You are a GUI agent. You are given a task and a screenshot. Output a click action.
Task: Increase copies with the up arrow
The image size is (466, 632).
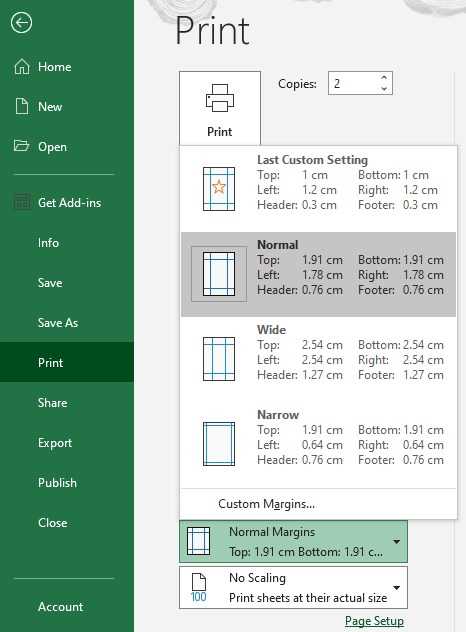coord(384,77)
